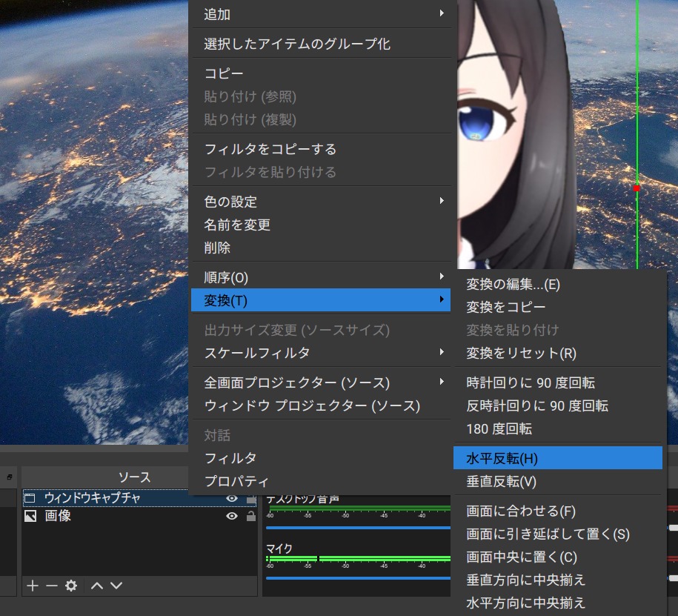Hide the ウィンドウキャプチャ source with its eye icon
This screenshot has width=678, height=616.
232,500
